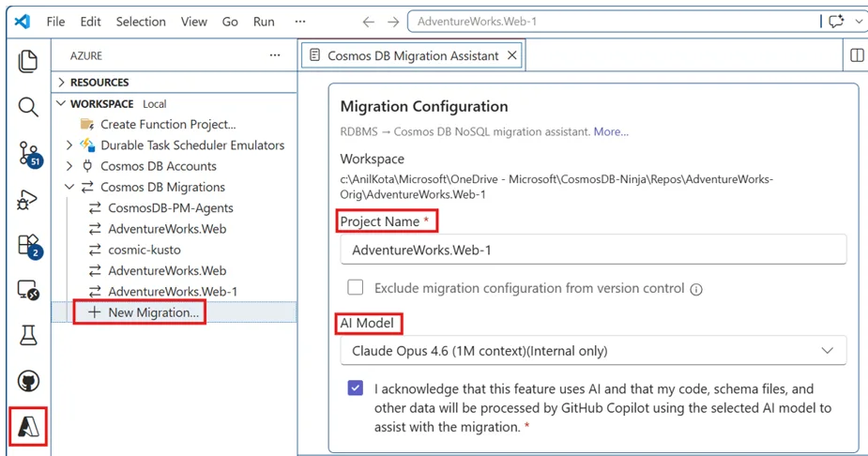The width and height of the screenshot is (868, 456).
Task: Open the chat dropdown chevron in title bar
Action: pyautogui.click(x=859, y=22)
